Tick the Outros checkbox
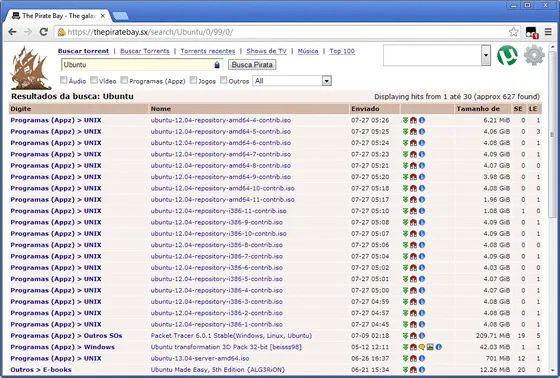This screenshot has height=378, width=560. pyautogui.click(x=224, y=80)
